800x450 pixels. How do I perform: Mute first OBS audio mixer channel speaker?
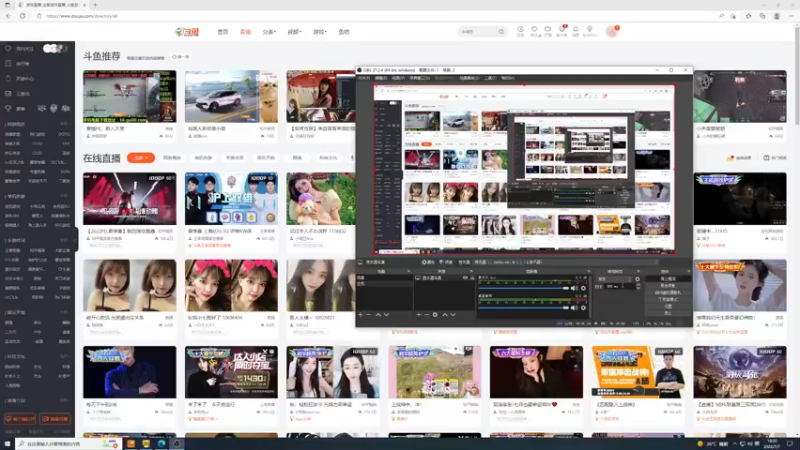pos(574,288)
